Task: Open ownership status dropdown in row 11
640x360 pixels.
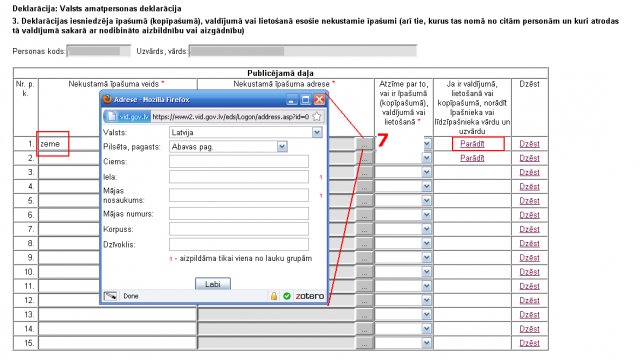Action: click(x=427, y=286)
